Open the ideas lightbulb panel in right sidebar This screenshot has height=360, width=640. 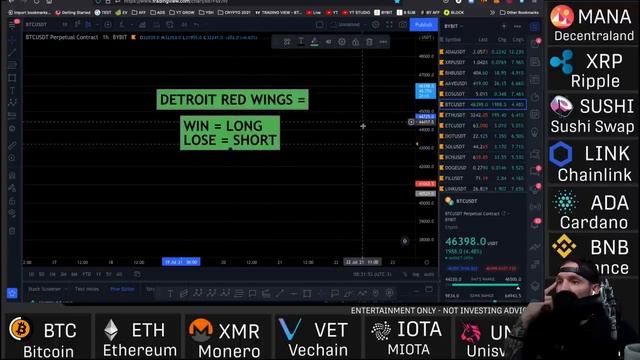coord(535,132)
